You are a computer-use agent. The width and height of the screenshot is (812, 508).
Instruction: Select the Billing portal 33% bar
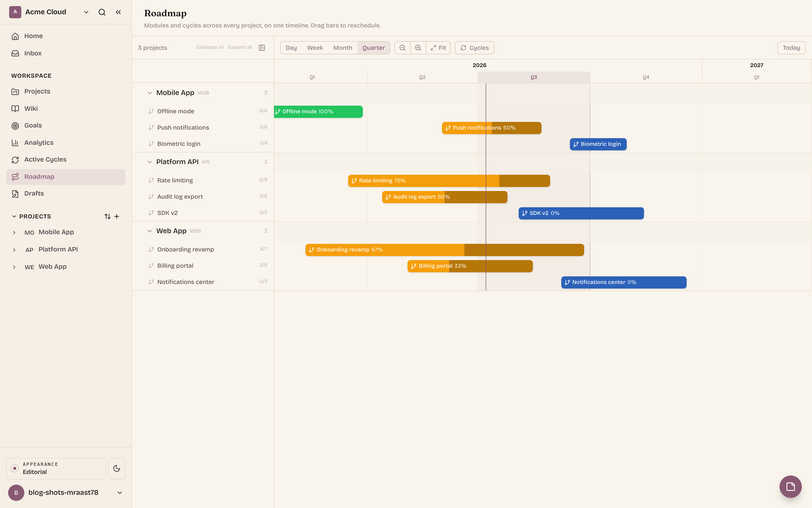470,266
